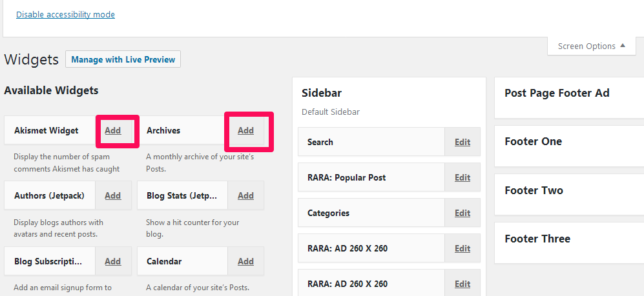Open Manage with Live Preview
The height and width of the screenshot is (296, 644).
123,59
